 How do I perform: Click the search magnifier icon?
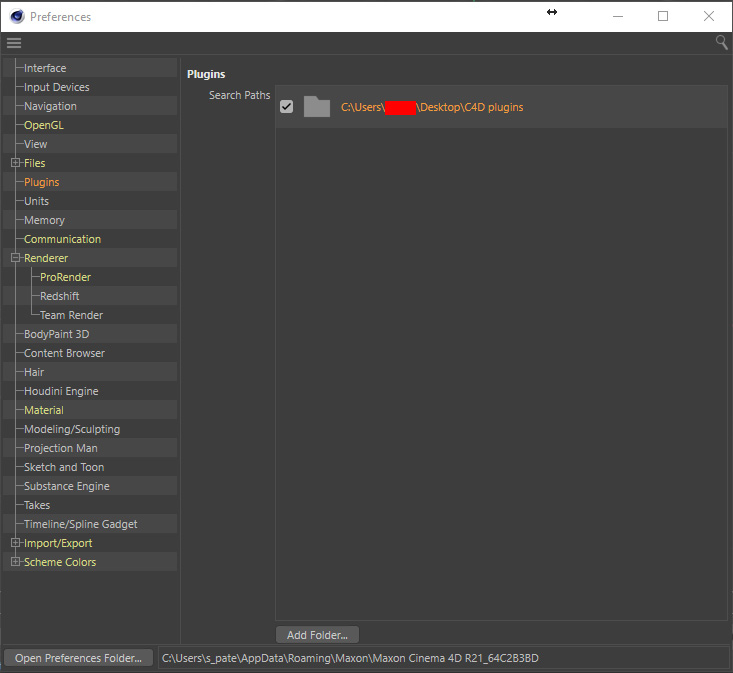722,42
